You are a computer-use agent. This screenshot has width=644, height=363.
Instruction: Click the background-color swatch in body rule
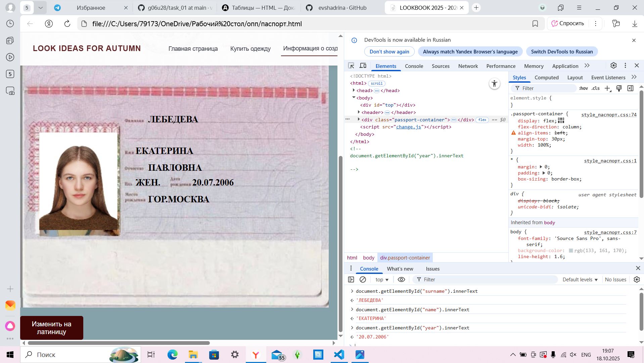click(571, 251)
